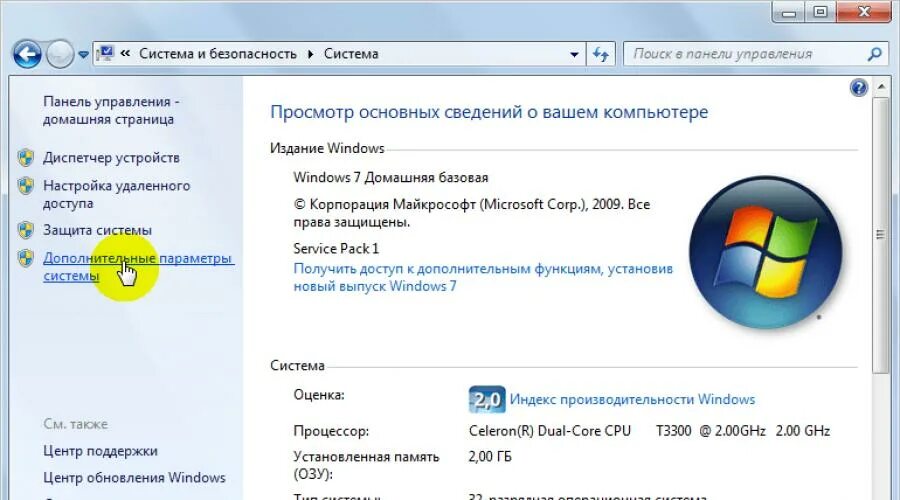Viewport: 900px width, 500px height.
Task: Open 'Дополнительные параметры системы'
Action: [x=137, y=267]
